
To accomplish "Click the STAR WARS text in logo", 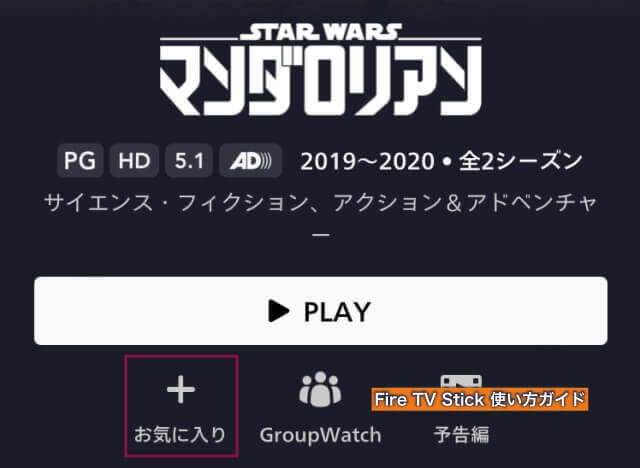I will coord(321,32).
